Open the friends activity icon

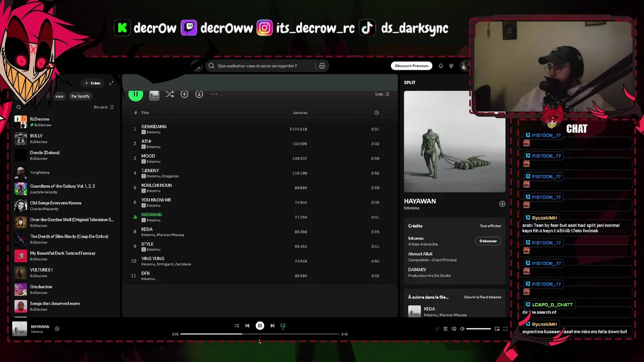point(451,66)
